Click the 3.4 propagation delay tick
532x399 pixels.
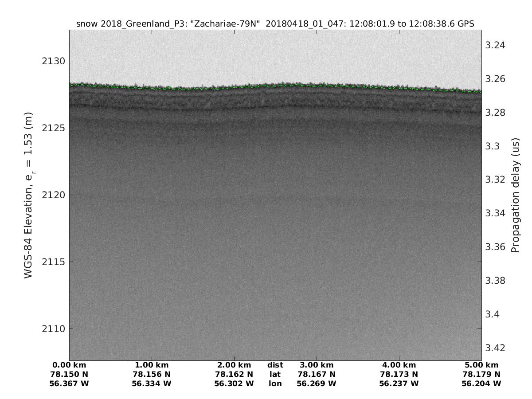coord(493,314)
